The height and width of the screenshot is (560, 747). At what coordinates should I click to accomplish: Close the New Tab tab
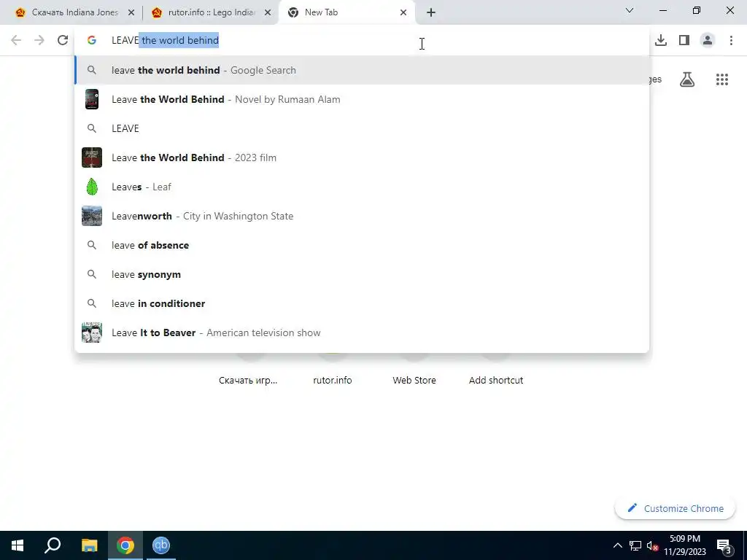403,12
